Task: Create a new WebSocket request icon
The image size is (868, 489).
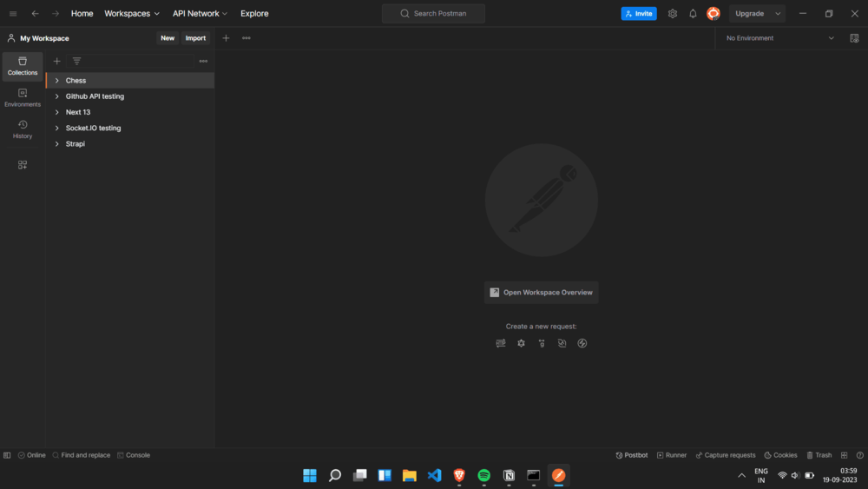Action: tap(562, 343)
